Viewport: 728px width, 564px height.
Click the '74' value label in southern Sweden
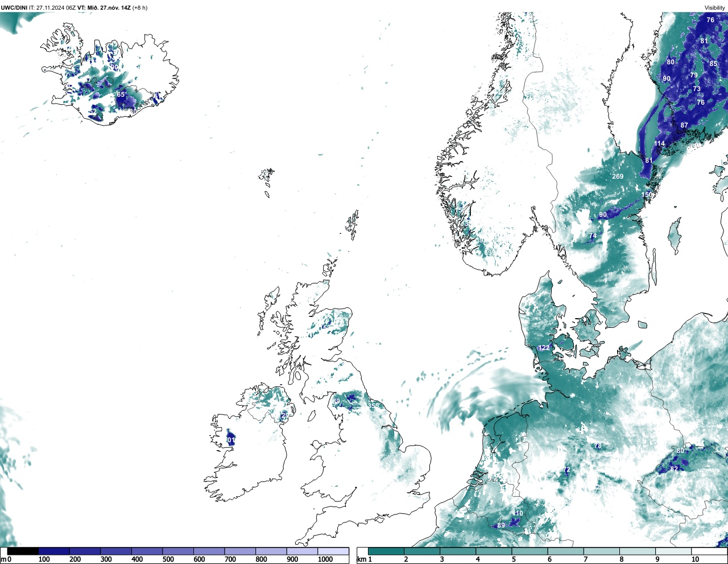coord(593,236)
